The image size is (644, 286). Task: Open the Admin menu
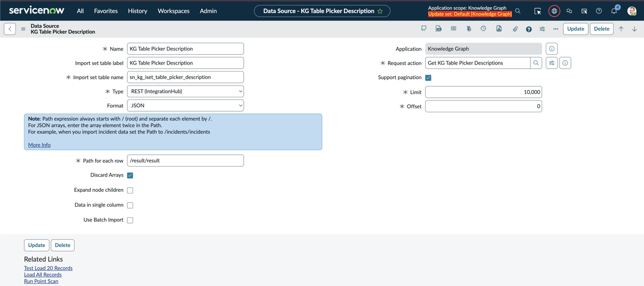pyautogui.click(x=208, y=11)
